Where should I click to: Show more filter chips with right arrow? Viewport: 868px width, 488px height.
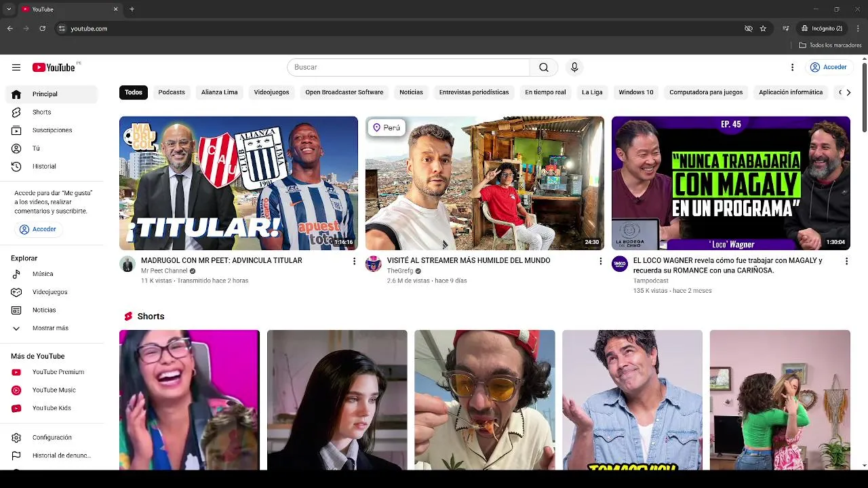[x=848, y=92]
